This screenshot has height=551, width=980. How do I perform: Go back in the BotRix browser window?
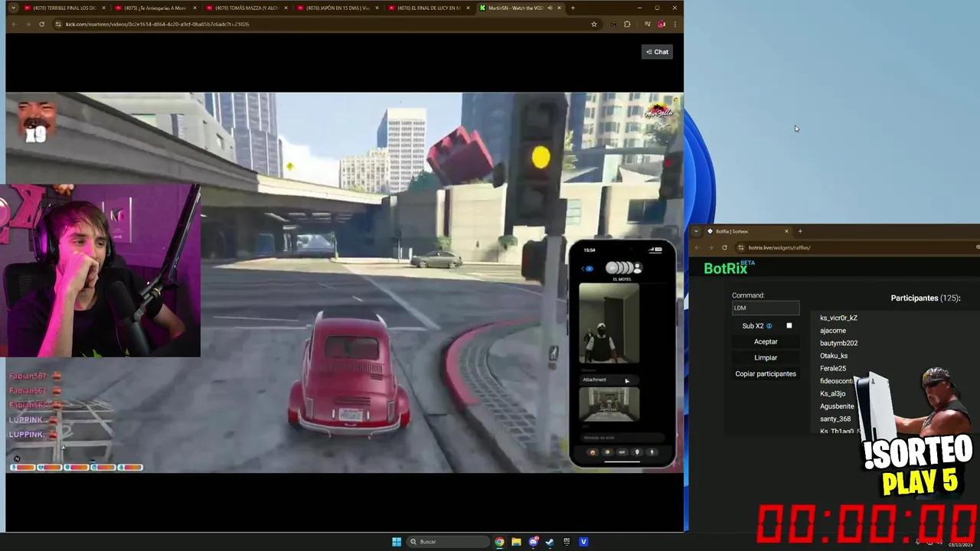(x=697, y=247)
